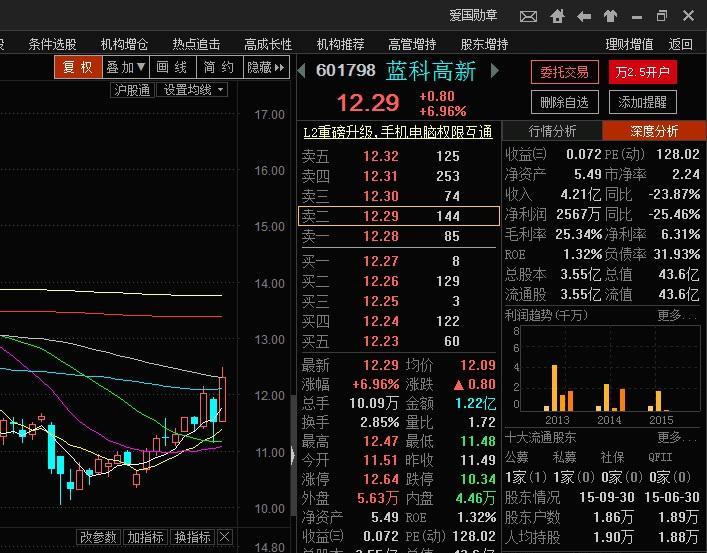
Task: Open 理财增值 menu item
Action: [x=629, y=44]
